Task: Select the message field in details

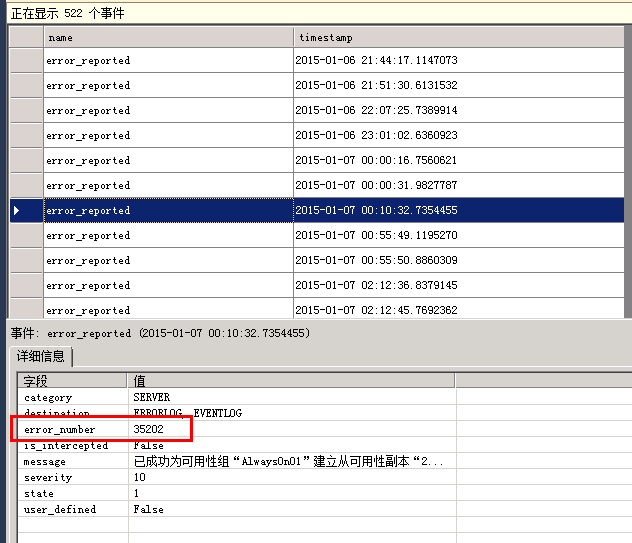Action: [45, 462]
